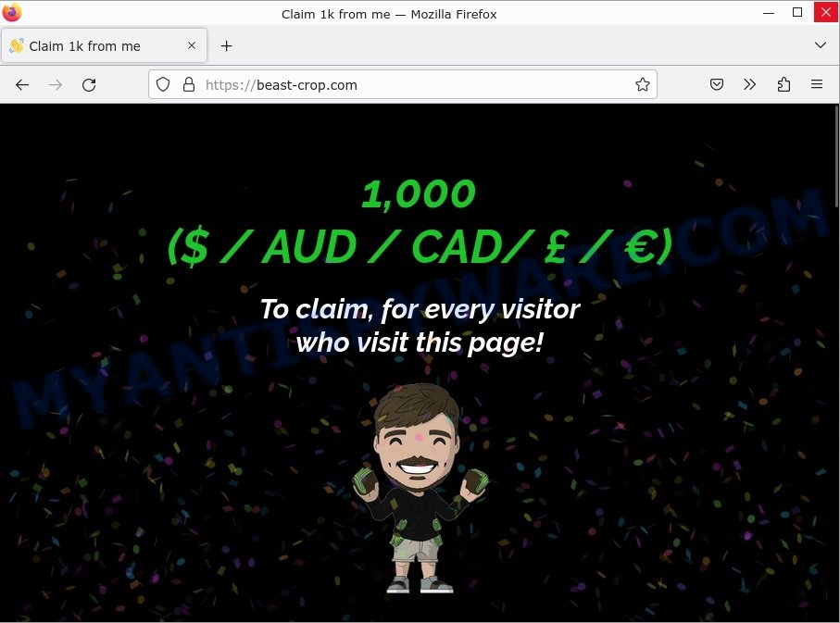840x623 pixels.
Task: Click the waving hand tab favicon
Action: [x=17, y=46]
